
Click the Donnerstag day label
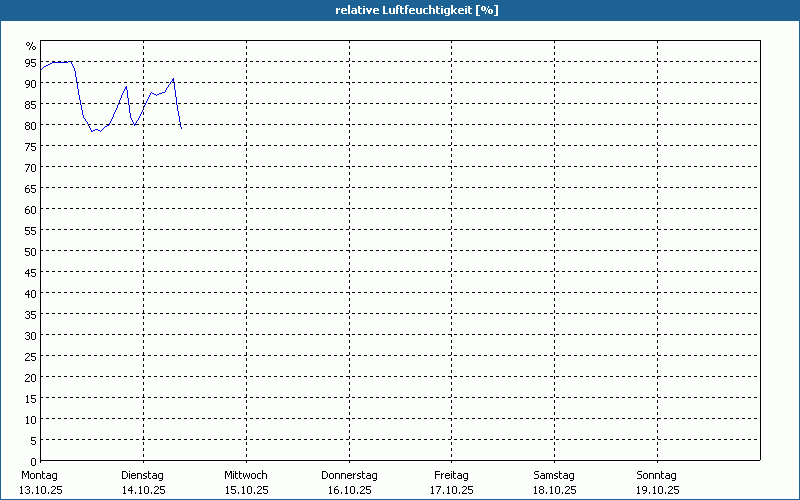[x=349, y=475]
